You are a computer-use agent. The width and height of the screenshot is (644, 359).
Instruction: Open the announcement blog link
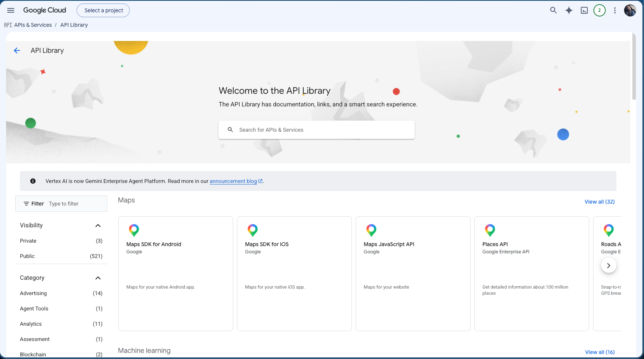pyautogui.click(x=236, y=181)
